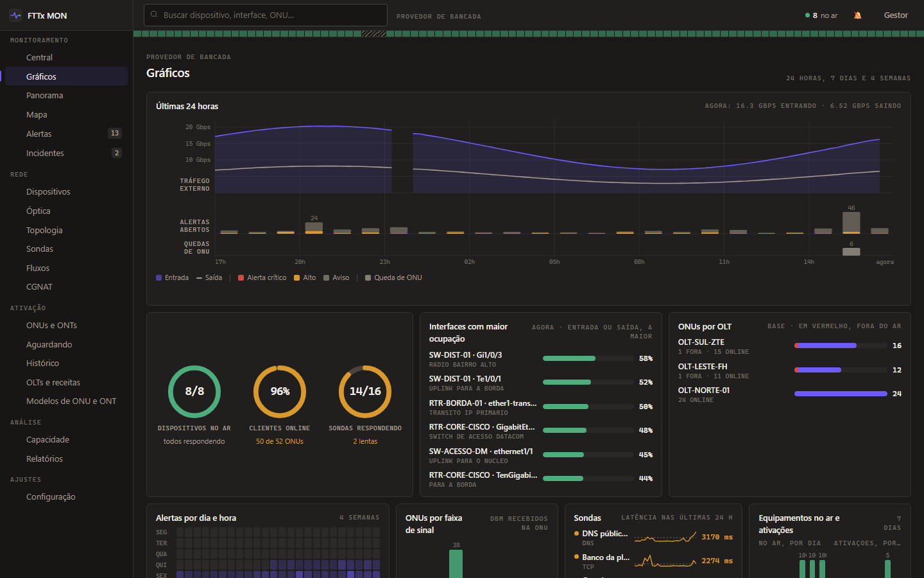Screen dimensions: 924x578
Task: Open Modelos de ONU e ONT
Action: (x=66, y=401)
